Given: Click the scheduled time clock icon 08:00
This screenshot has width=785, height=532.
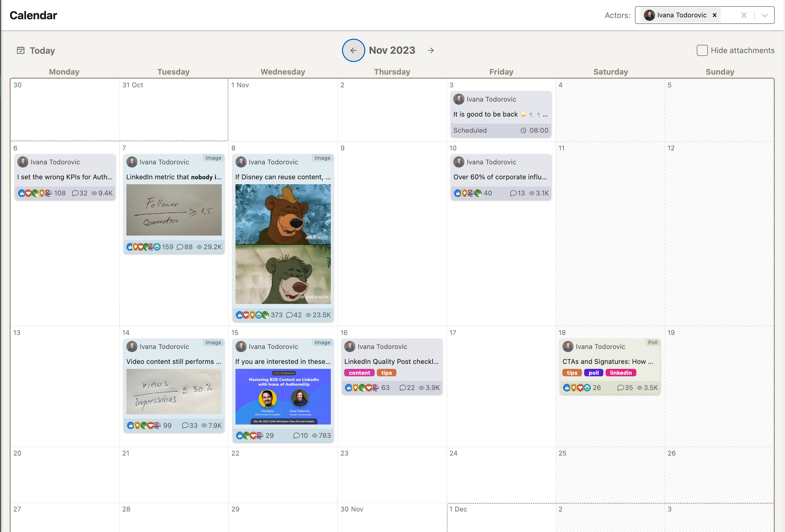Looking at the screenshot, I should click(x=523, y=131).
